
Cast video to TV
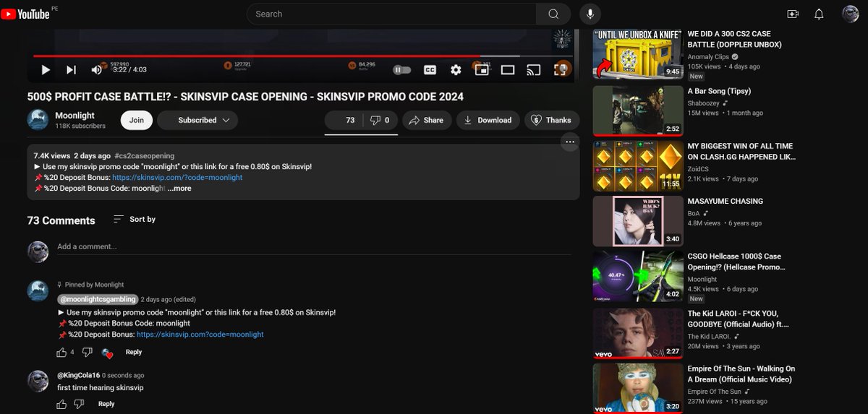tap(534, 69)
